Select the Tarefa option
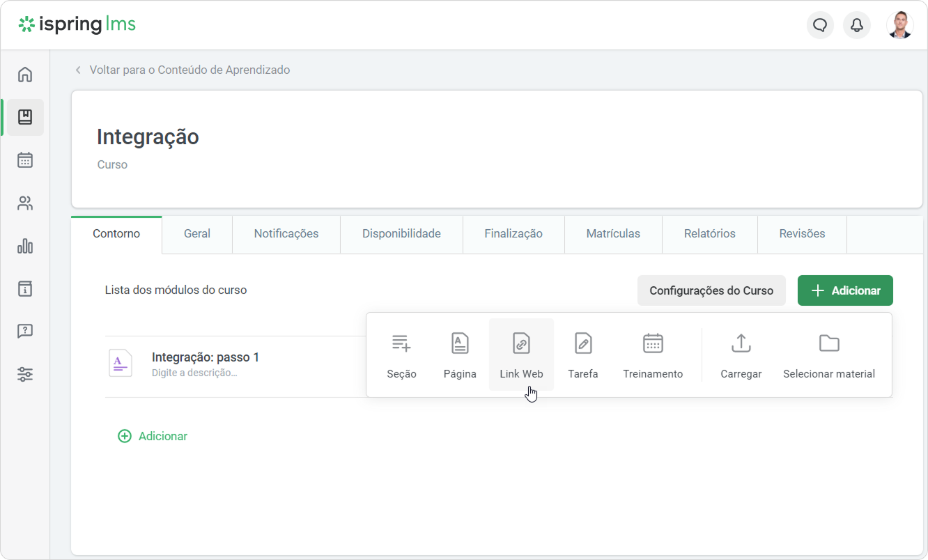Viewport: 928px width, 560px height. click(x=583, y=355)
